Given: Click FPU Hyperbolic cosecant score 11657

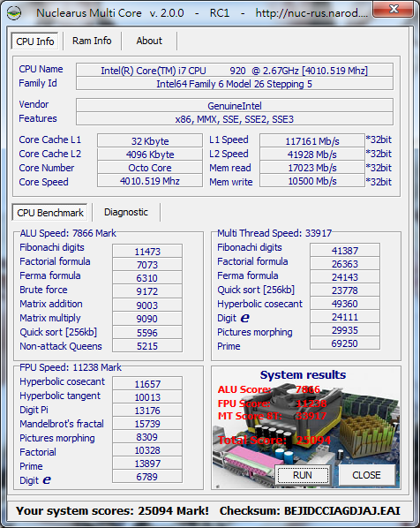Looking at the screenshot, I should 147,384.
